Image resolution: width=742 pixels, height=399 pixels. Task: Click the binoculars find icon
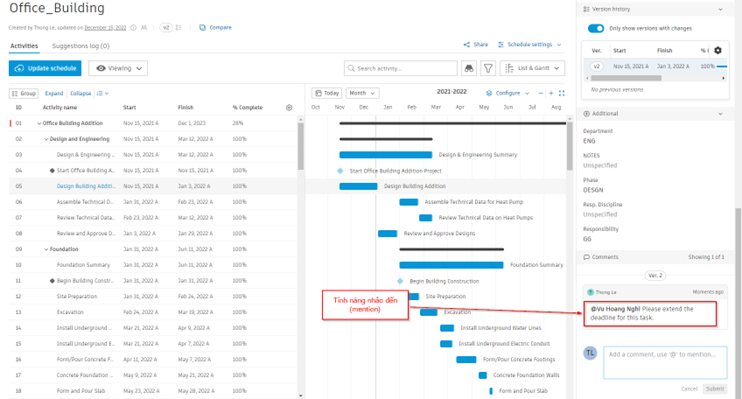(x=468, y=68)
